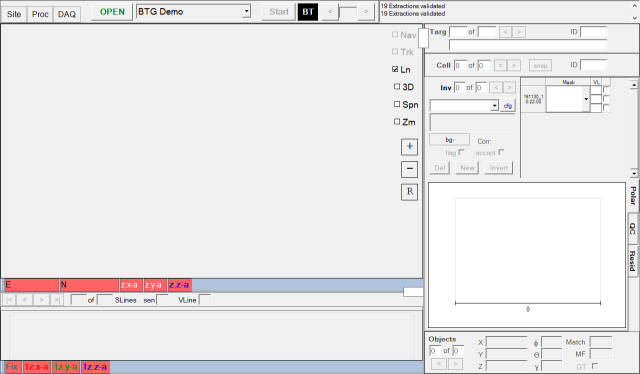Click next Objects arrow button
The image size is (640, 374).
[x=456, y=363]
